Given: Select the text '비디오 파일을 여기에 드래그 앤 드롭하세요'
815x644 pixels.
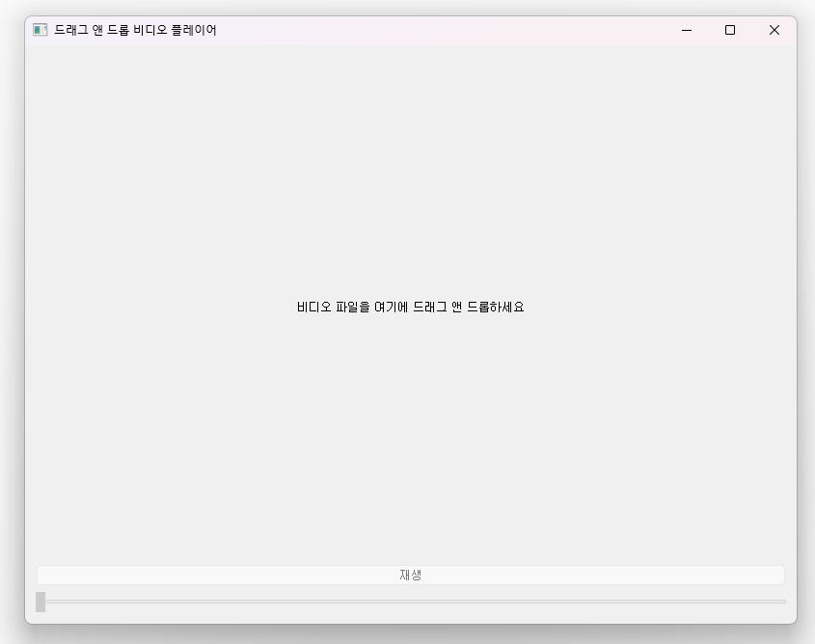Looking at the screenshot, I should coord(409,306).
